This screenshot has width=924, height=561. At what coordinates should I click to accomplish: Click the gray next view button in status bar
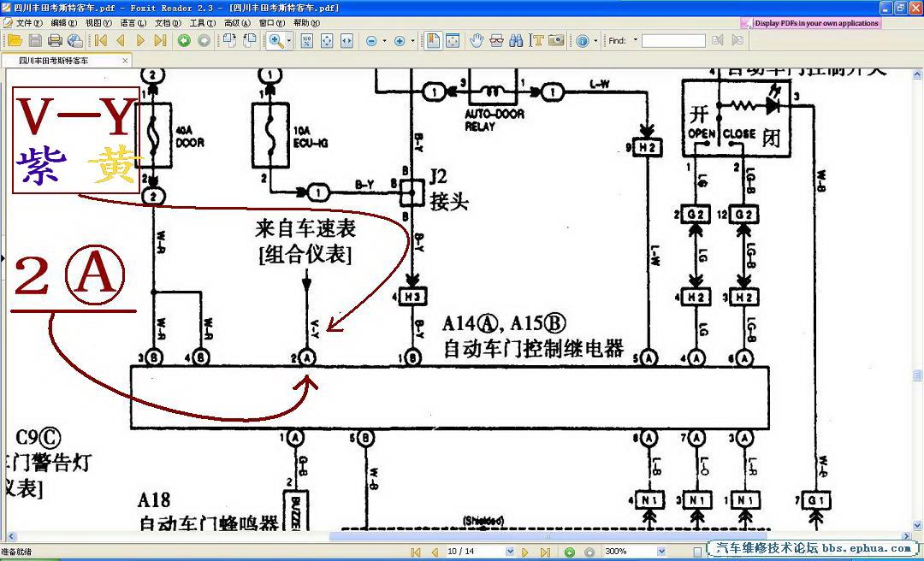(x=589, y=552)
